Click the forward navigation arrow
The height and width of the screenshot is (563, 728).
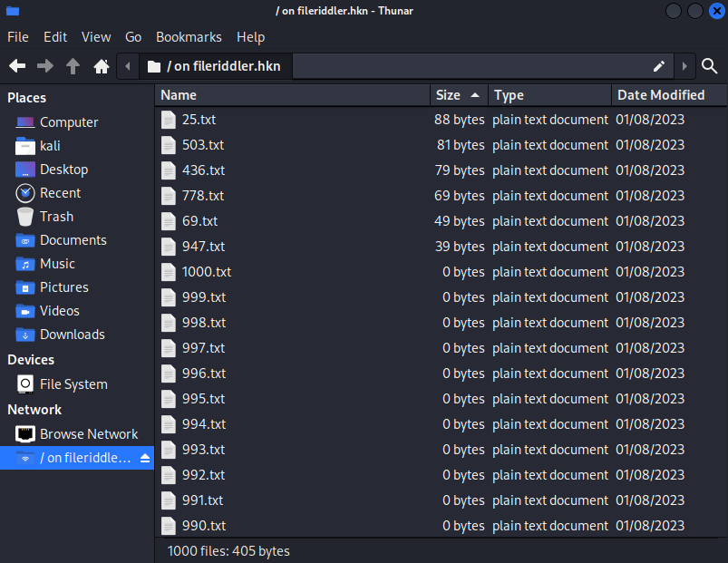tap(45, 66)
